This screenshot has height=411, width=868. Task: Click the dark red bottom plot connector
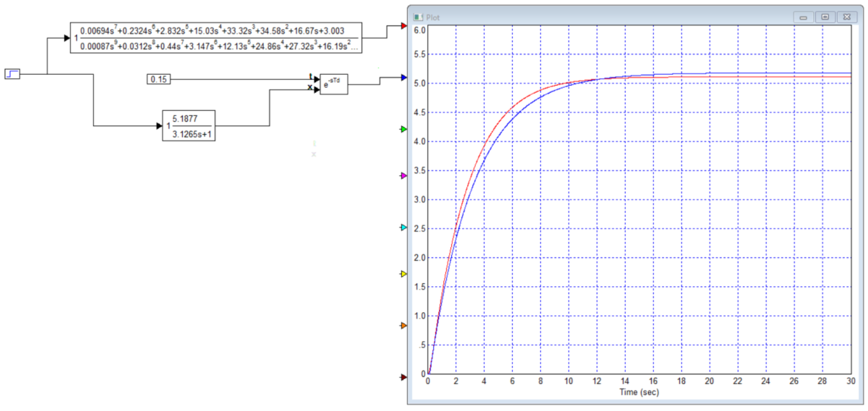404,377
